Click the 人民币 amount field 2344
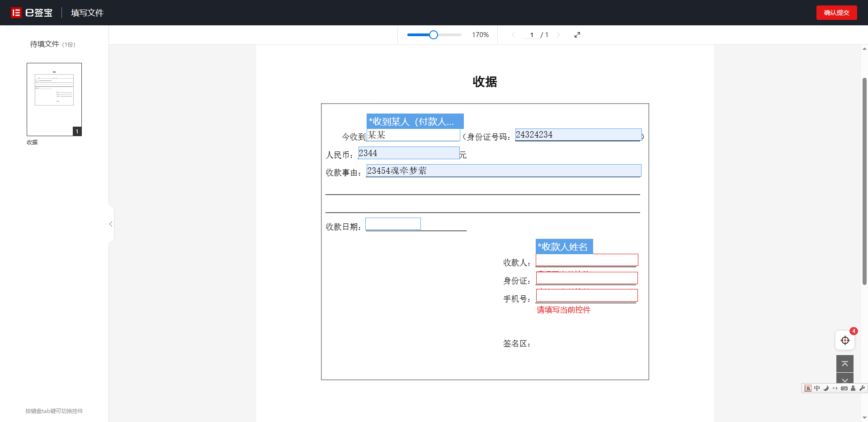Image resolution: width=868 pixels, height=422 pixels. click(x=409, y=153)
